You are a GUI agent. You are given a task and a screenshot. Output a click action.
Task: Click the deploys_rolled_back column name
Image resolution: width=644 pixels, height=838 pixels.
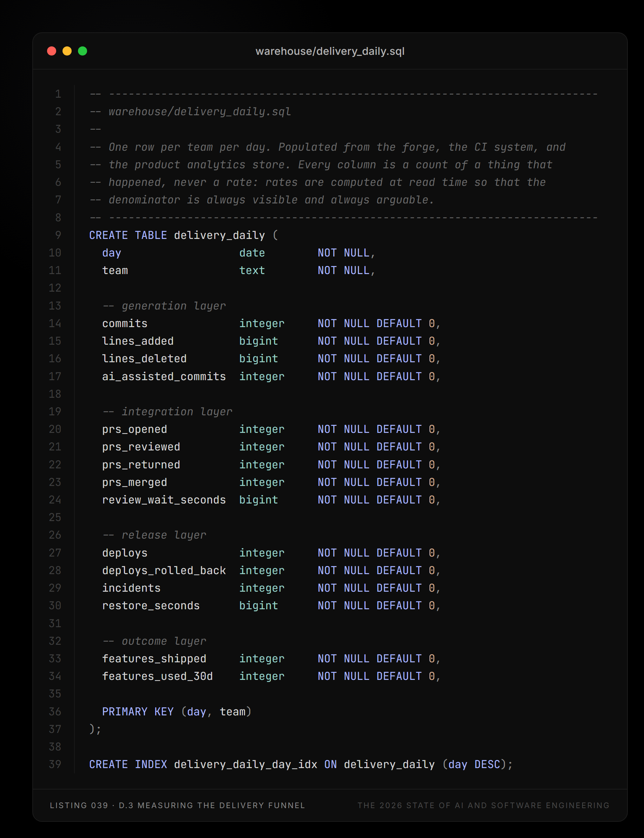click(x=164, y=570)
